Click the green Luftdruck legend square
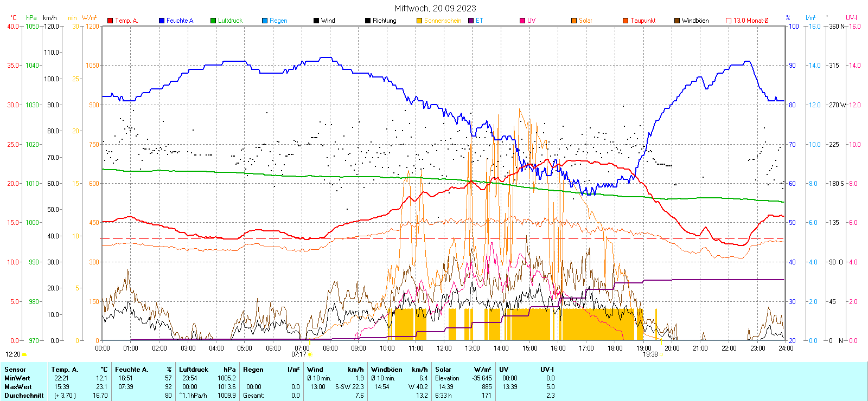 [213, 21]
